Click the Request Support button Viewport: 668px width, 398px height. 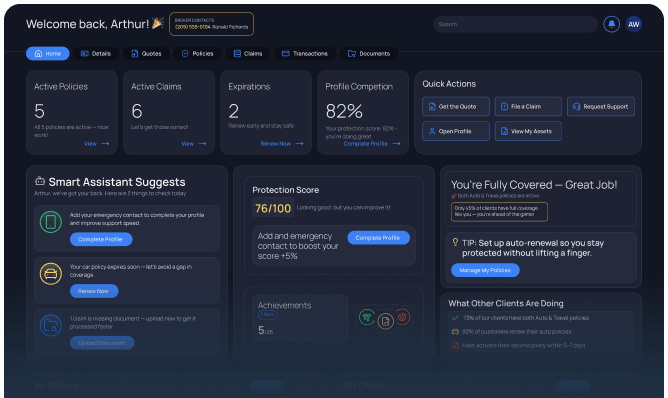tap(601, 107)
